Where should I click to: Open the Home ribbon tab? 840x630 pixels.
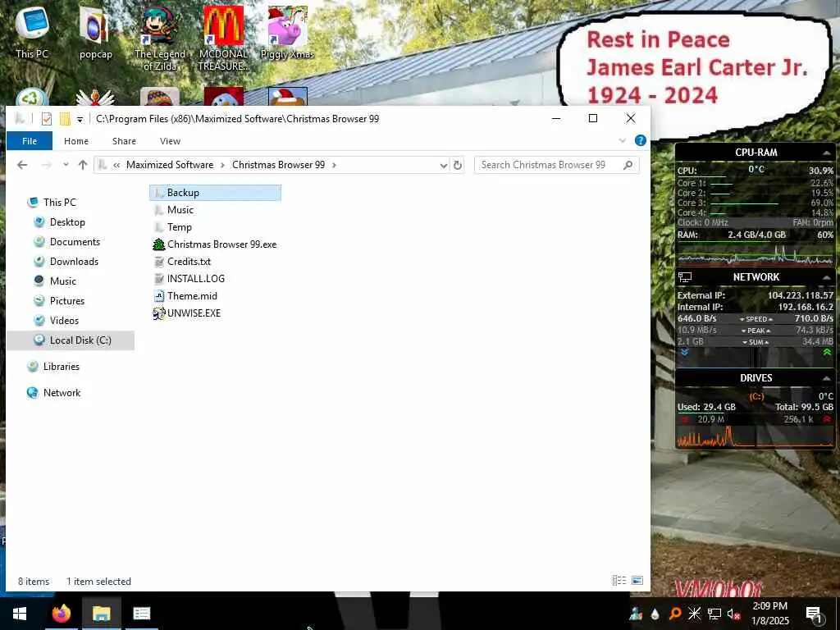(76, 141)
